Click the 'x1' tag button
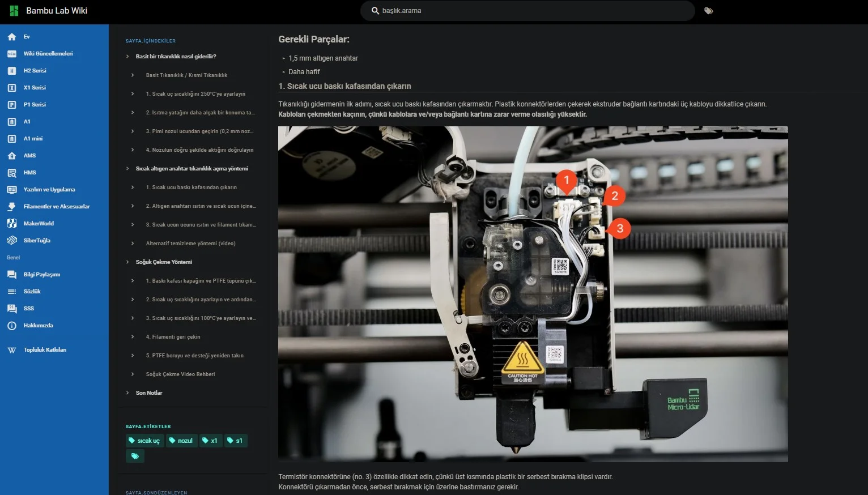Viewport: 868px width, 495px height. (x=211, y=441)
